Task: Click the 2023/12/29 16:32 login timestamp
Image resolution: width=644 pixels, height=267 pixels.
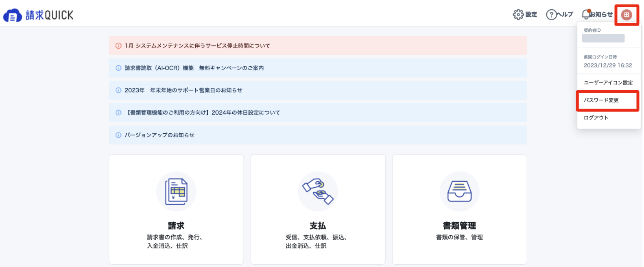Action: click(608, 65)
